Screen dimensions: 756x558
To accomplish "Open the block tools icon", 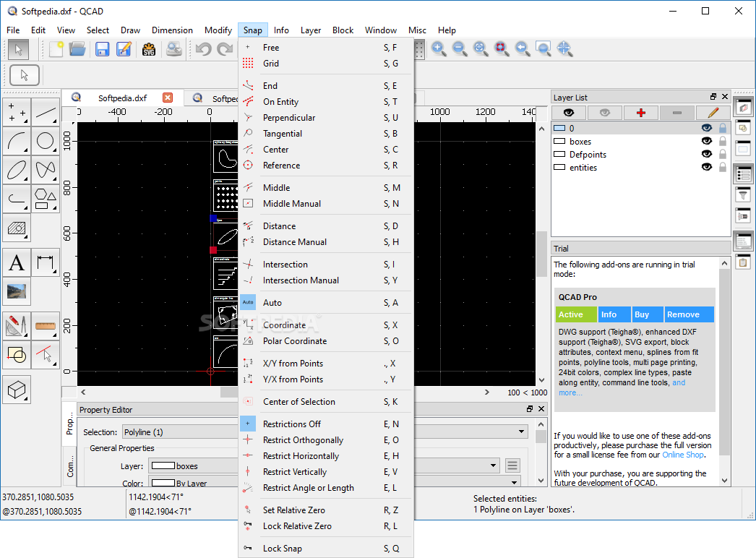I will pos(17,355).
